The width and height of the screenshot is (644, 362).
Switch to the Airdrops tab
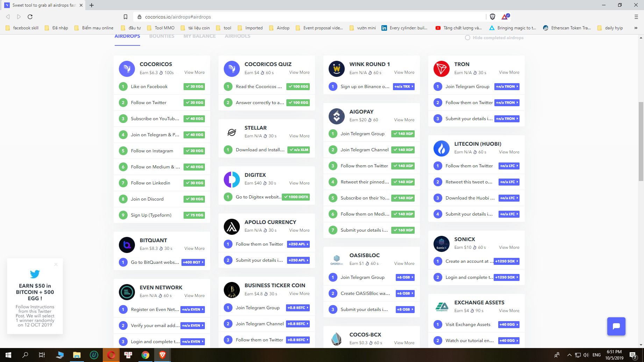(x=127, y=36)
